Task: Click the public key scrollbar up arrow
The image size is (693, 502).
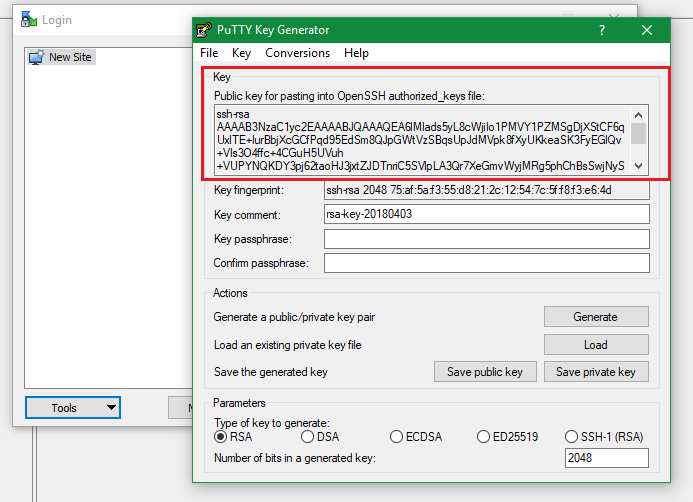Action: (638, 115)
